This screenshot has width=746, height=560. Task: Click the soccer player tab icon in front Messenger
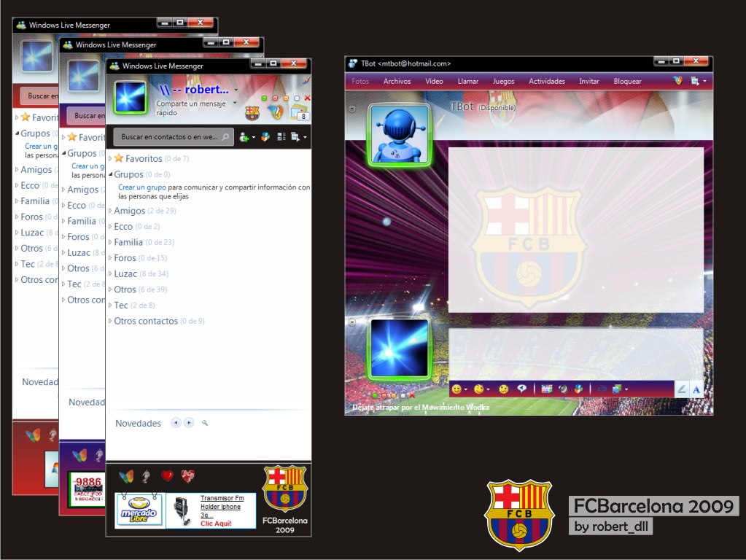pos(147,476)
